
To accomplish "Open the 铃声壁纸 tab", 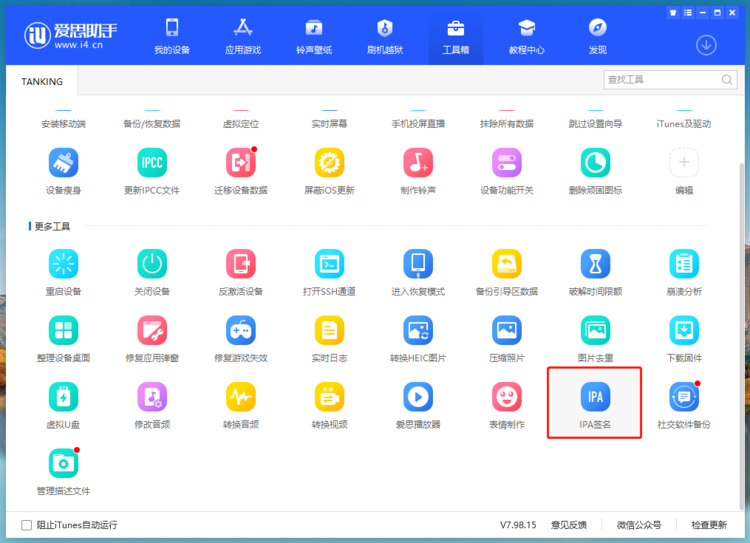I will (x=314, y=36).
